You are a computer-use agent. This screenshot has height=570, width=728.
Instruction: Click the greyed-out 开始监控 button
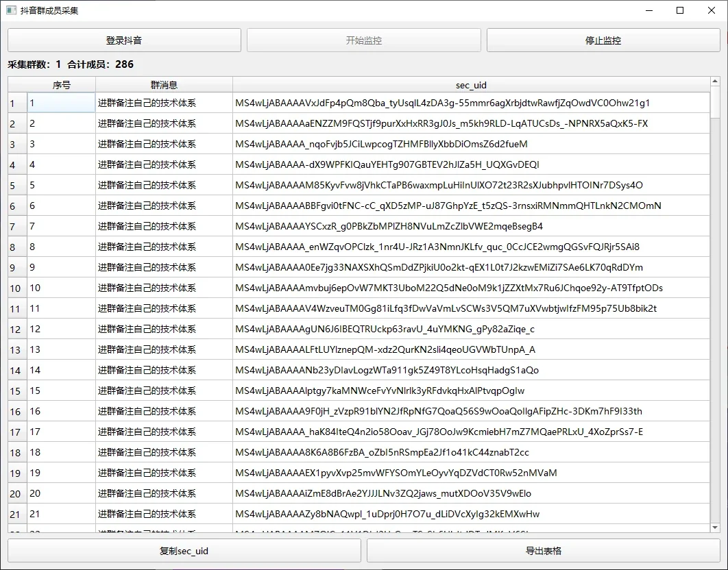click(363, 40)
